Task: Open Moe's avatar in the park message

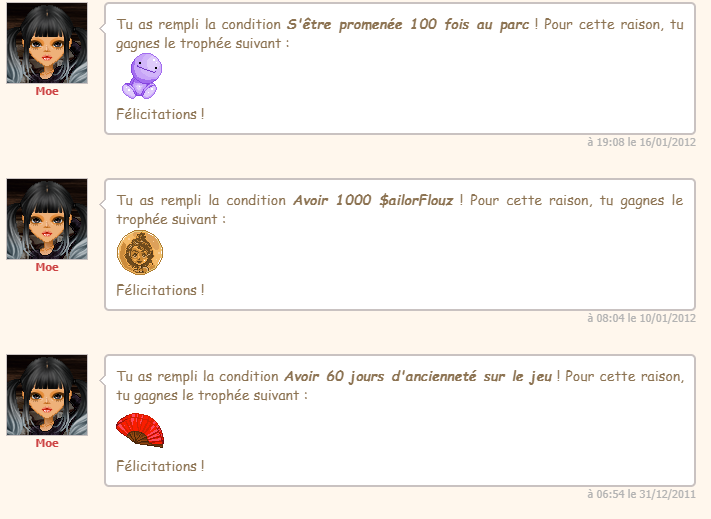Action: [x=47, y=43]
